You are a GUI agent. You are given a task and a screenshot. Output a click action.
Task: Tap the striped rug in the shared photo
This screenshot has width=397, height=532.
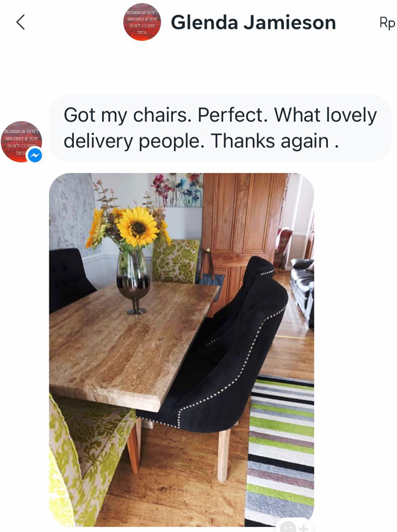click(x=280, y=451)
